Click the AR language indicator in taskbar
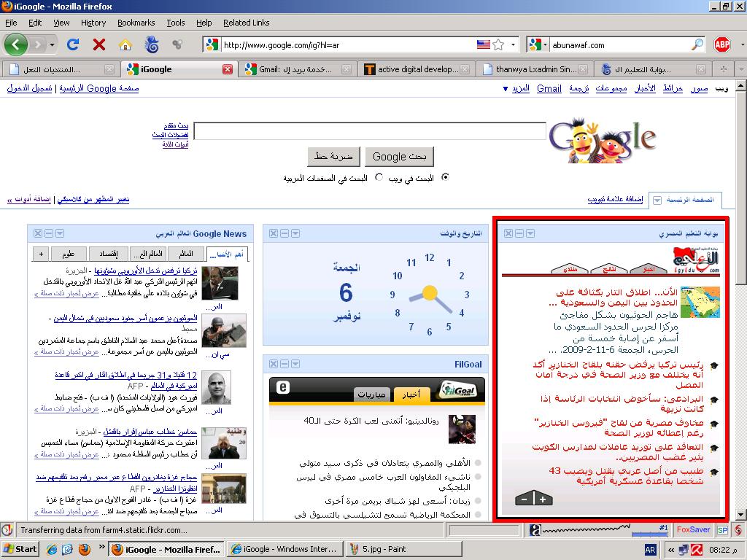The image size is (747, 560). tap(650, 550)
